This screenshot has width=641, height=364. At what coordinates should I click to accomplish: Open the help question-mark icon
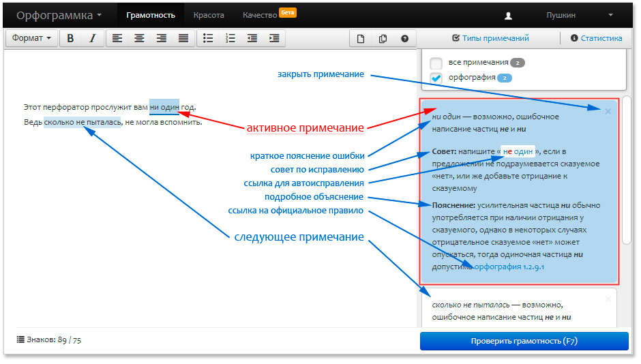point(404,39)
